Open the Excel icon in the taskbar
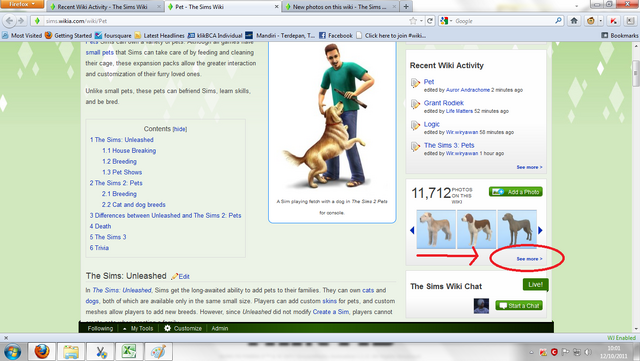Screen dimensions: 640x361 tap(129, 351)
